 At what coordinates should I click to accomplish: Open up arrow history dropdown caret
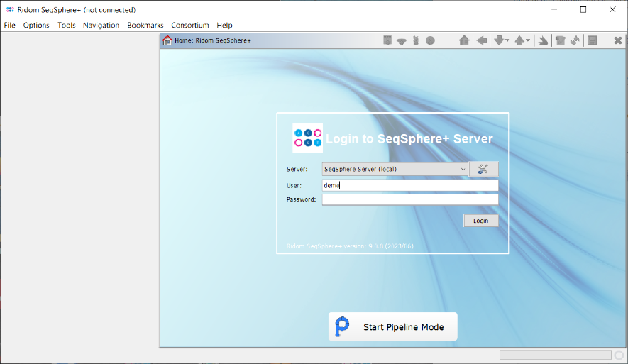point(528,40)
